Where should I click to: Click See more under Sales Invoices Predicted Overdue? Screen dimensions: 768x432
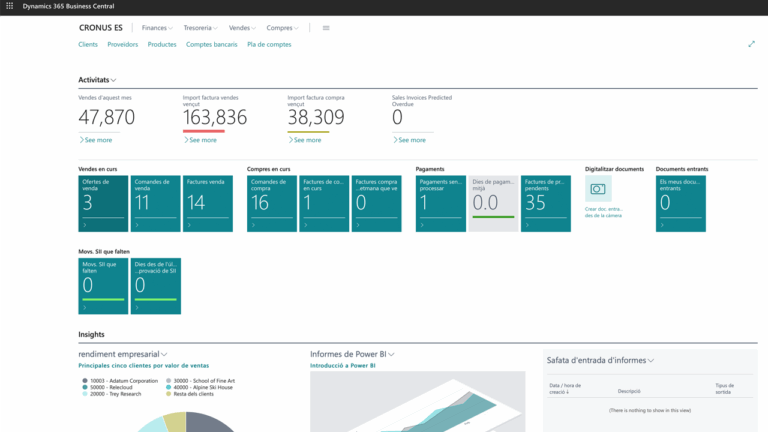point(409,140)
